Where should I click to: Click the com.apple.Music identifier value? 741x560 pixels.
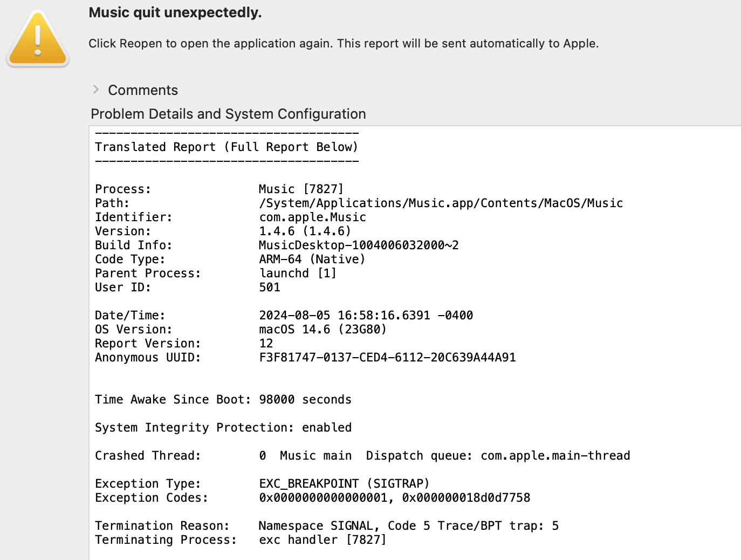click(312, 217)
